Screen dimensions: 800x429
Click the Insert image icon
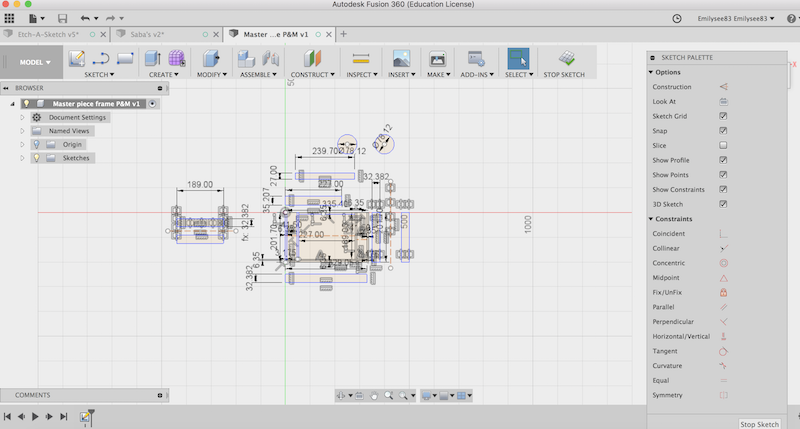tap(402, 59)
